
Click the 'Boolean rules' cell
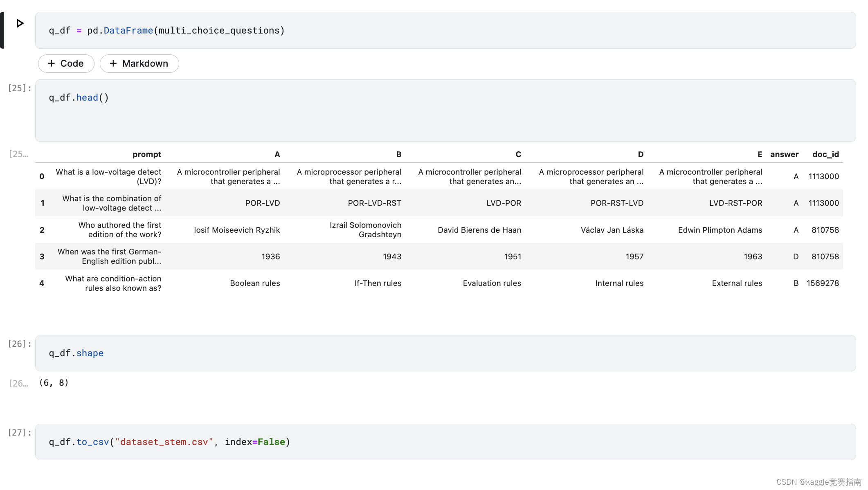255,283
